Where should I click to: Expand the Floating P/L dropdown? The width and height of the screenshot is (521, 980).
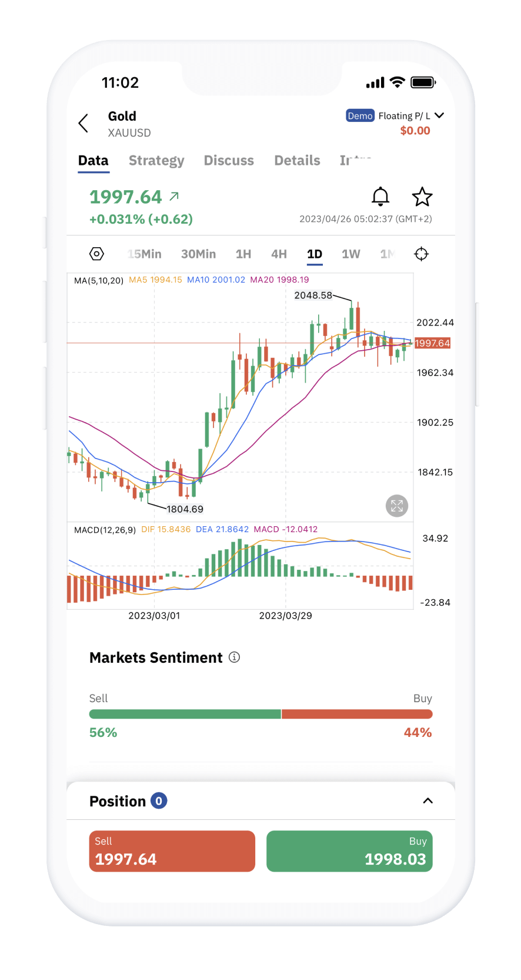[439, 115]
